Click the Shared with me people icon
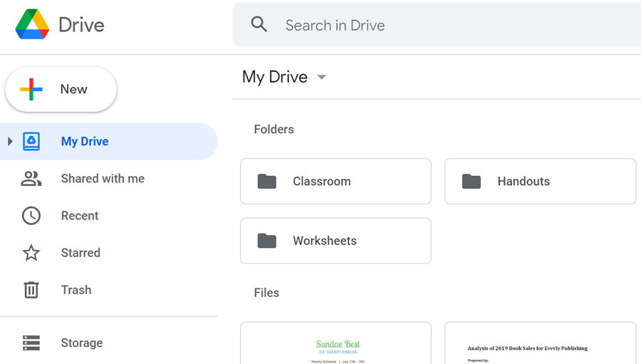The height and width of the screenshot is (364, 641). pos(31,179)
